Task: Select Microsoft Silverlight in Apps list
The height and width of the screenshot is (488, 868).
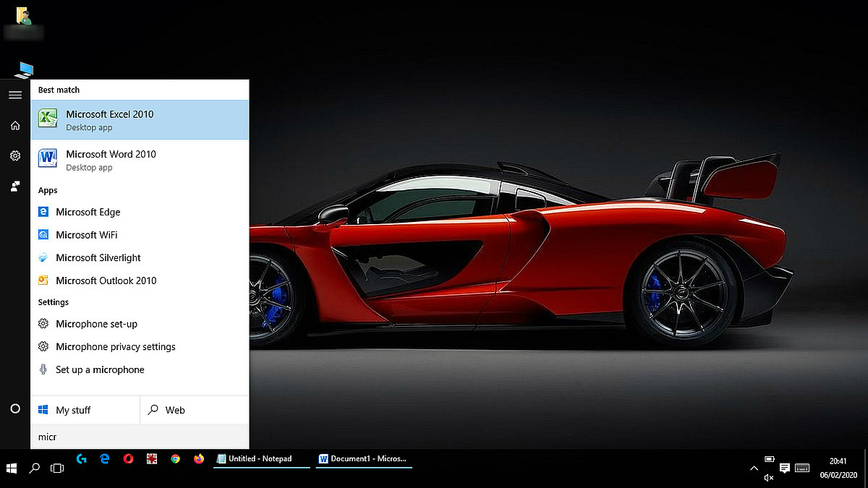Action: pos(140,257)
